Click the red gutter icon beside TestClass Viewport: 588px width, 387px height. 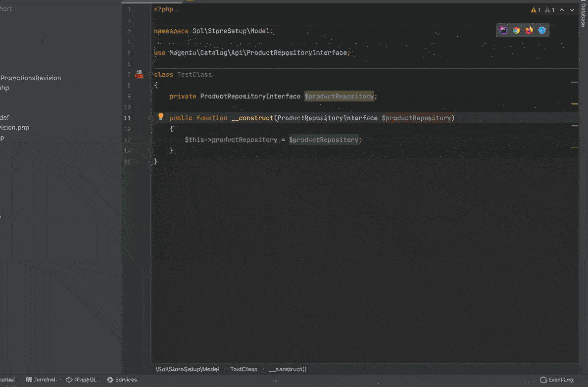pos(139,74)
